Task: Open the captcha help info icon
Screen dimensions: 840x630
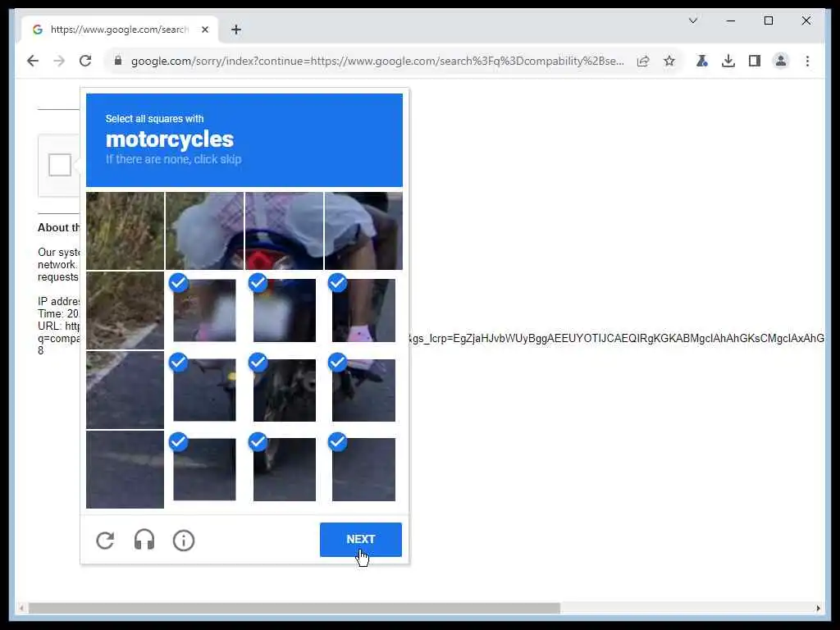Action: pyautogui.click(x=184, y=540)
